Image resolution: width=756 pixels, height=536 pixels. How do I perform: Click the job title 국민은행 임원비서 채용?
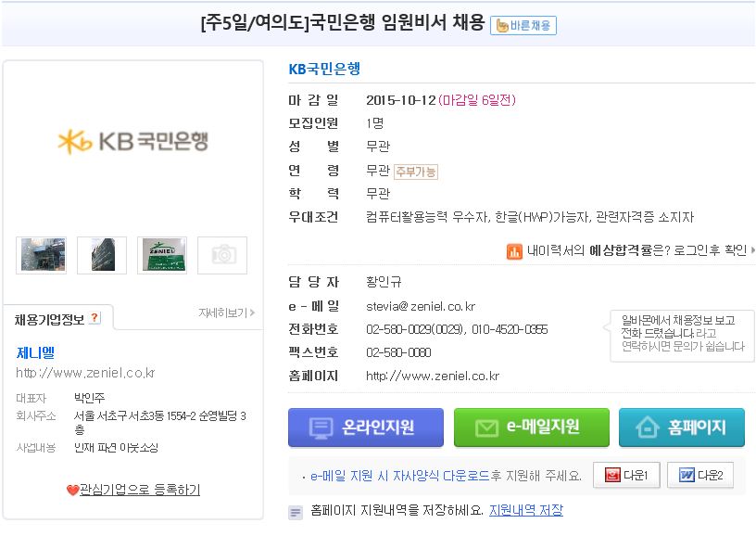pyautogui.click(x=397, y=22)
